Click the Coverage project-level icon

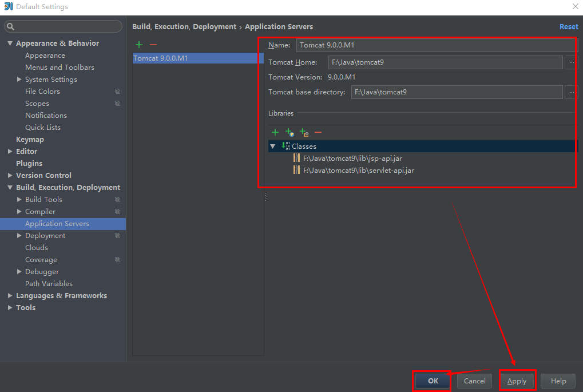117,260
